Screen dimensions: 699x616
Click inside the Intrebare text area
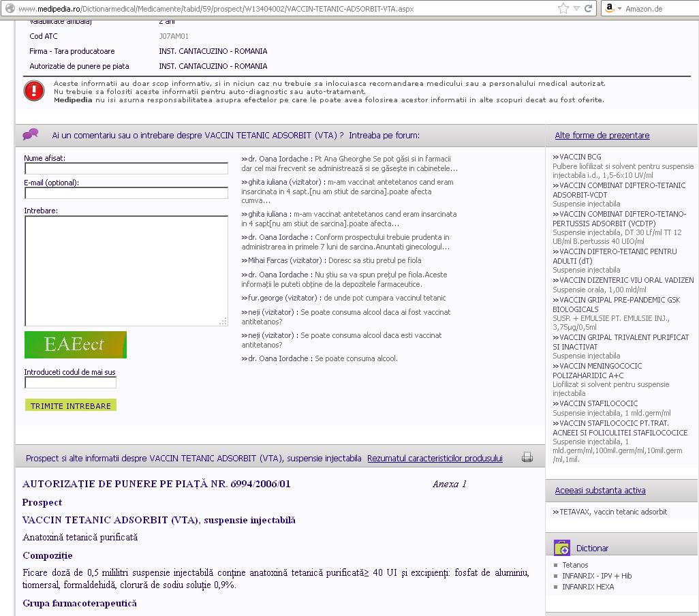pyautogui.click(x=127, y=271)
